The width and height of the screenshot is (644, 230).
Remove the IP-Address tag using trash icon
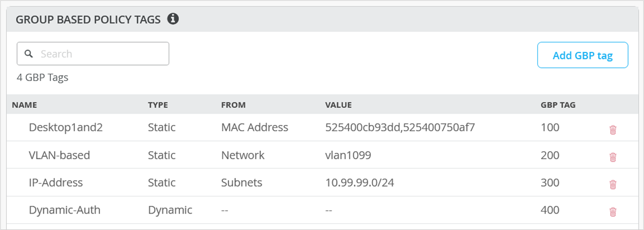(x=613, y=184)
